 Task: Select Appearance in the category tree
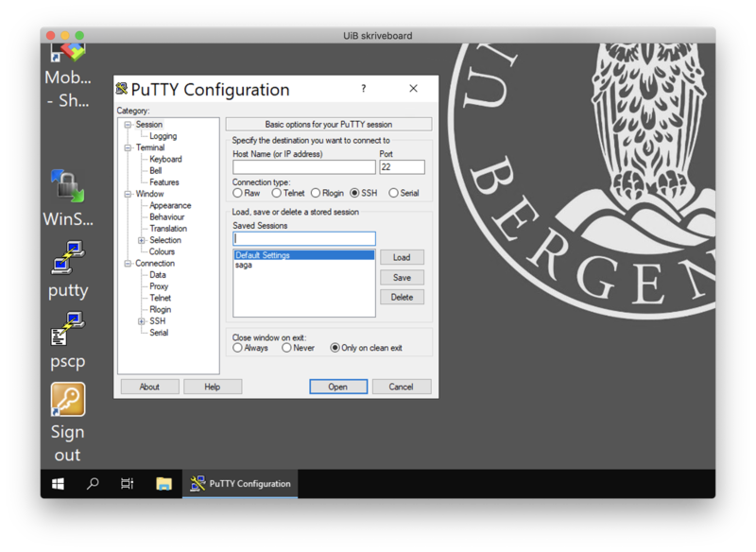170,205
